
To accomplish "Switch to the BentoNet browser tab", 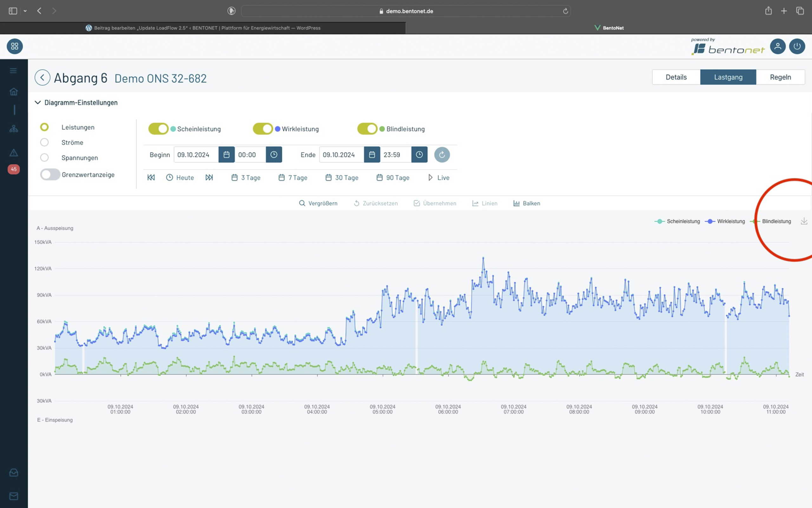I will (609, 28).
